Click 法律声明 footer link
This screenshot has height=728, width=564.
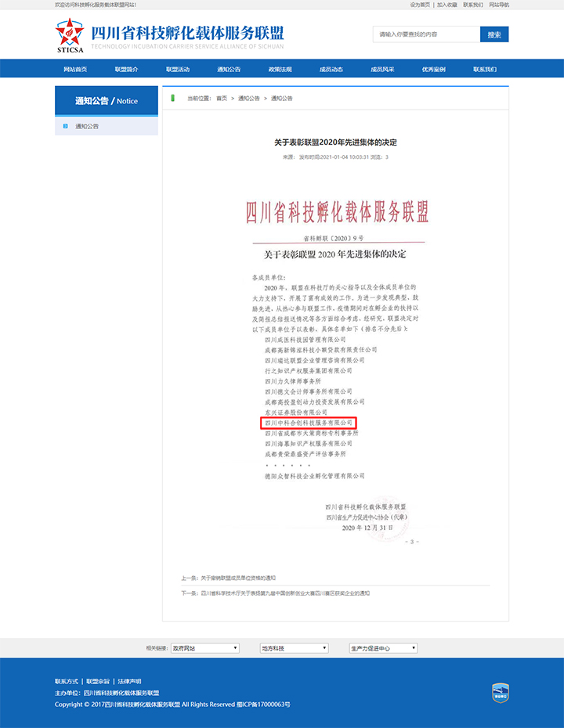click(129, 682)
